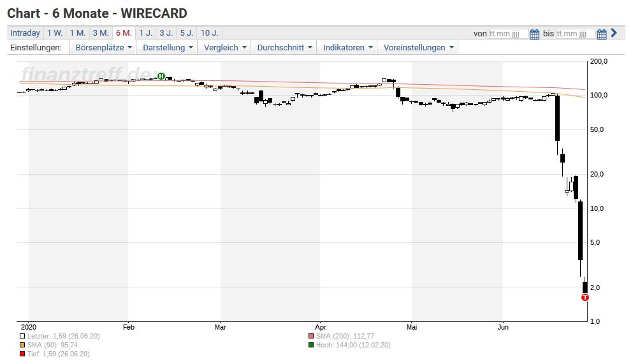Image resolution: width=633 pixels, height=364 pixels.
Task: Click the 'SMA (90): 95,74' legend text
Action: [52, 345]
